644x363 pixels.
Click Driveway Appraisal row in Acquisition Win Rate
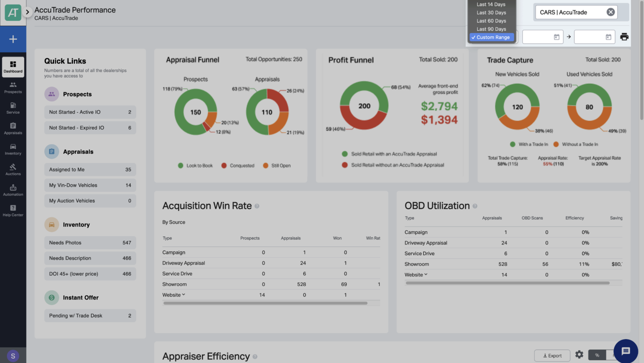point(271,263)
